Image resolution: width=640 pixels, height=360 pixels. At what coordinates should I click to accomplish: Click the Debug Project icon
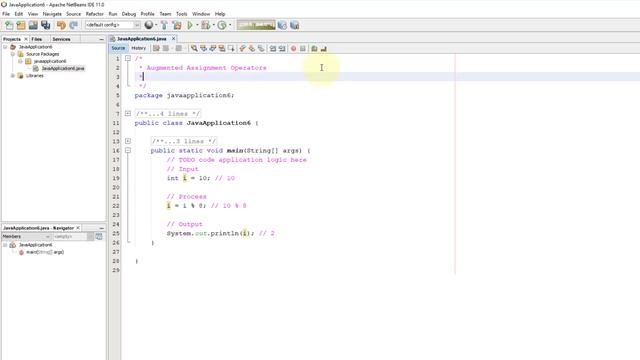[206, 25]
